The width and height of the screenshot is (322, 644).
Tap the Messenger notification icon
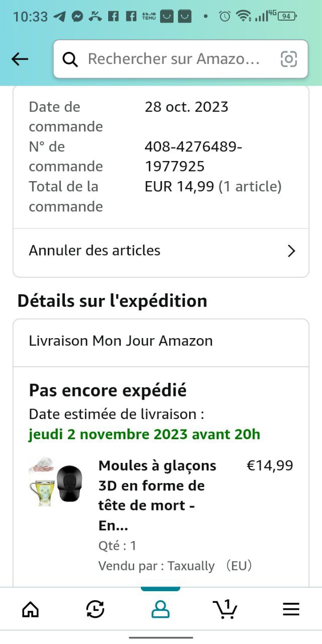tap(77, 16)
